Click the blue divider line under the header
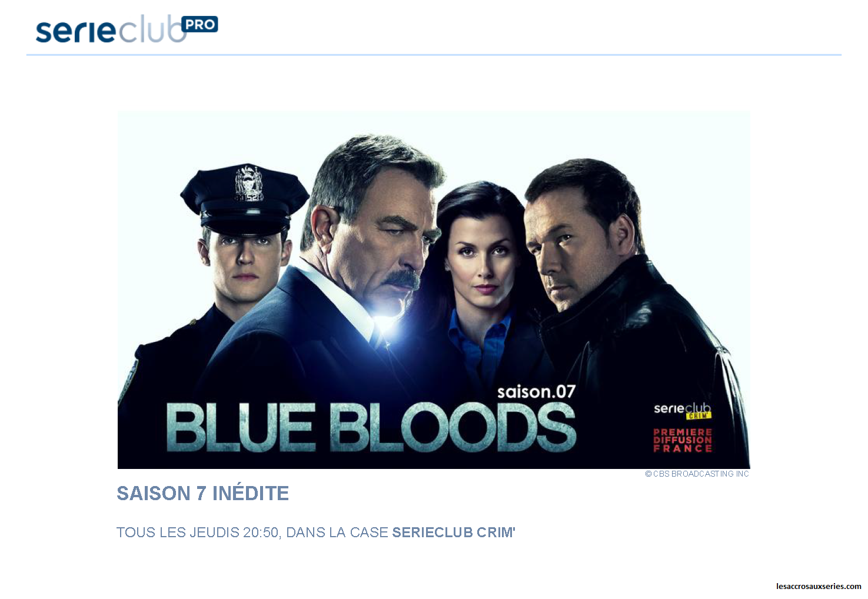 434,55
